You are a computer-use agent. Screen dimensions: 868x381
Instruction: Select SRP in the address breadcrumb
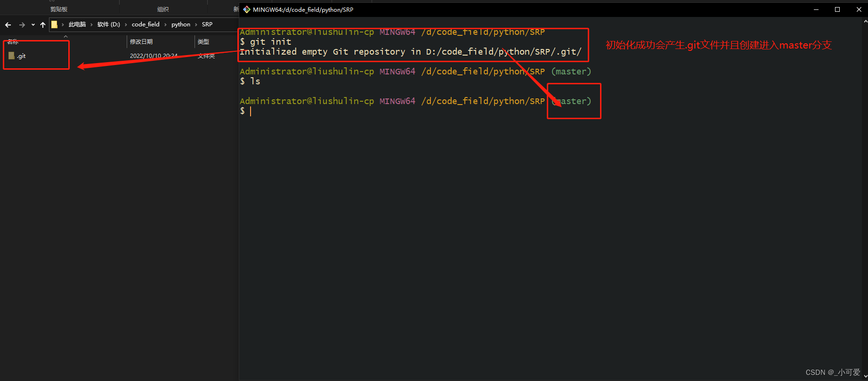[207, 24]
